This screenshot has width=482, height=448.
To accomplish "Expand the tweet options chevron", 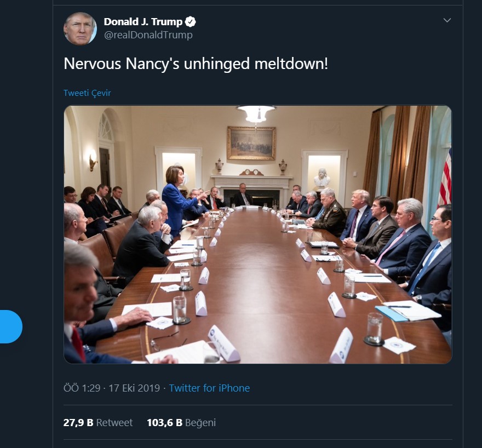I will click(447, 20).
